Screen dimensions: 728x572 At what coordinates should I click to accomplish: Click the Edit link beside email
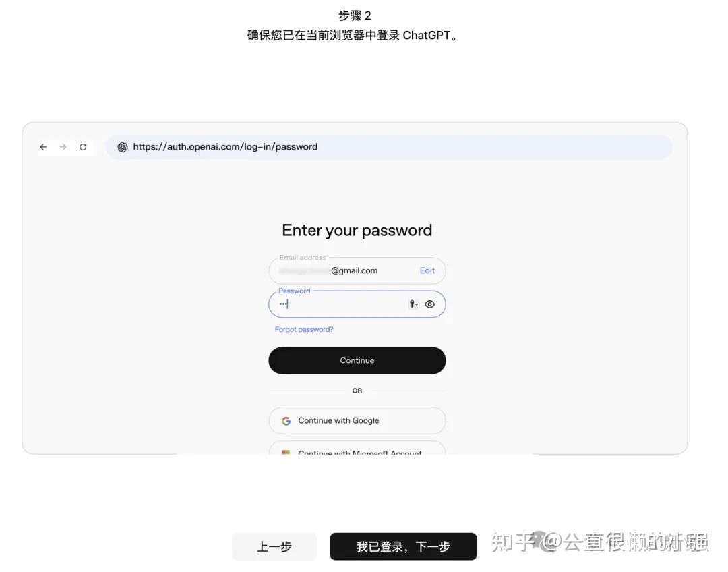(x=427, y=270)
